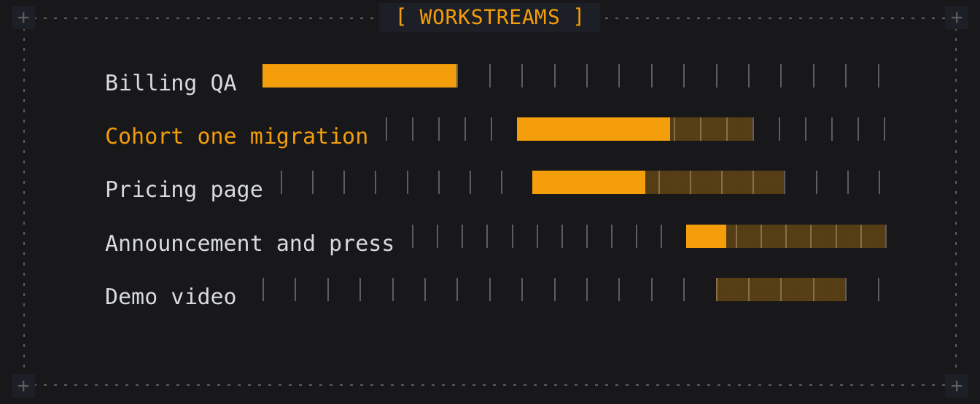Click the Billing QA progress bar
980x404 pixels.
359,76
